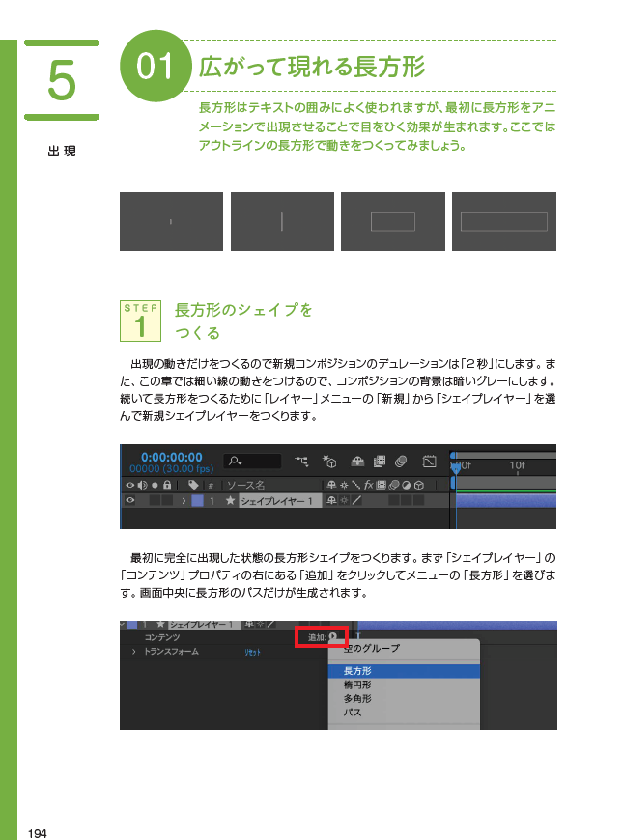623x840 pixels.
Task: Hide シェイプレイヤー 1 with its eye toggle
Action: [x=129, y=500]
